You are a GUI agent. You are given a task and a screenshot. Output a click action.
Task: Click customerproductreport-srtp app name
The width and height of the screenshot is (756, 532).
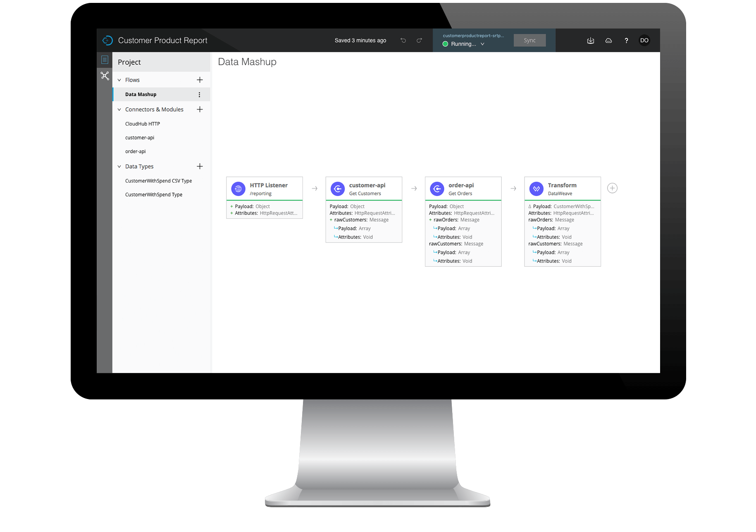pyautogui.click(x=473, y=36)
